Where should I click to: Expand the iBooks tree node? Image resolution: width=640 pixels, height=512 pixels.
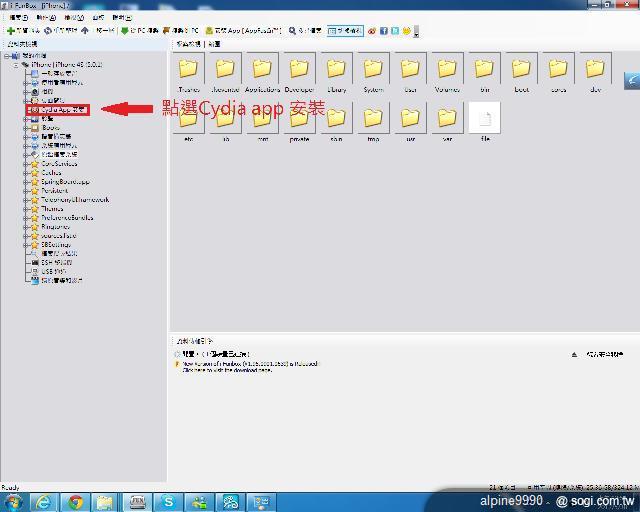[25, 128]
